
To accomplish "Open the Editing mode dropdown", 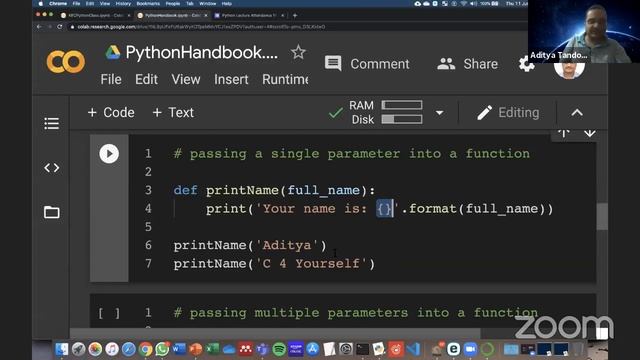I will pyautogui.click(x=508, y=113).
